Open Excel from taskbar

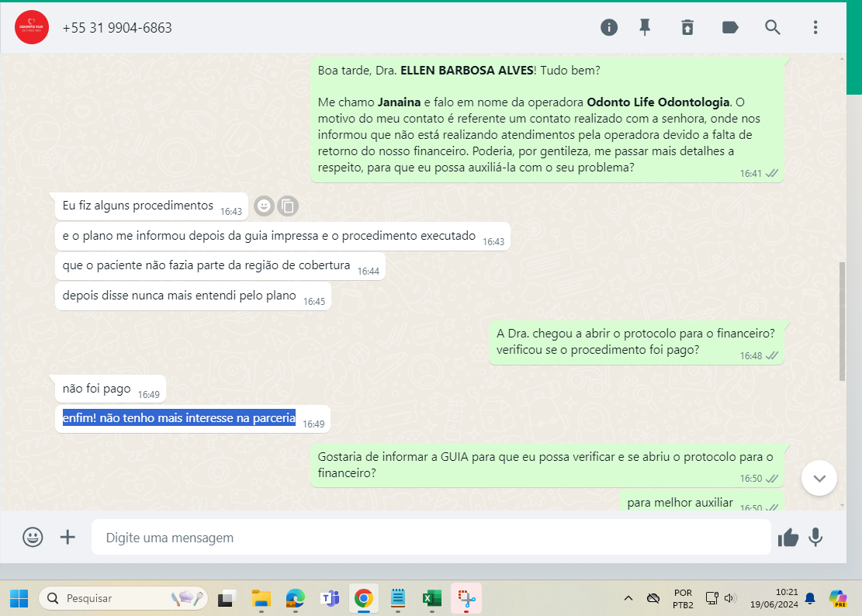pyautogui.click(x=432, y=598)
